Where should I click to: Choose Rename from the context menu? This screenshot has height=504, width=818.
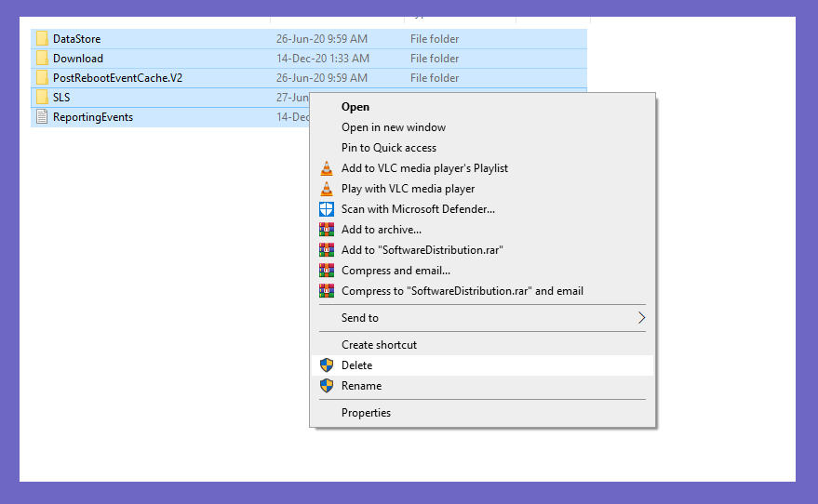point(482,386)
